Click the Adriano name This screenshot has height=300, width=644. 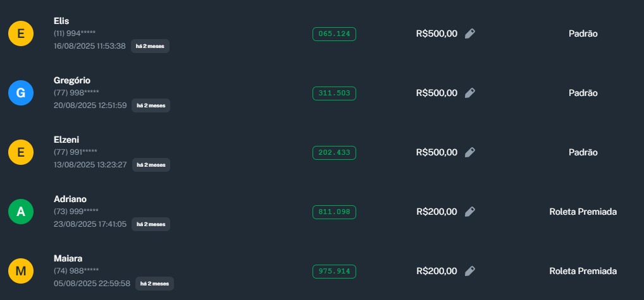tap(70, 199)
